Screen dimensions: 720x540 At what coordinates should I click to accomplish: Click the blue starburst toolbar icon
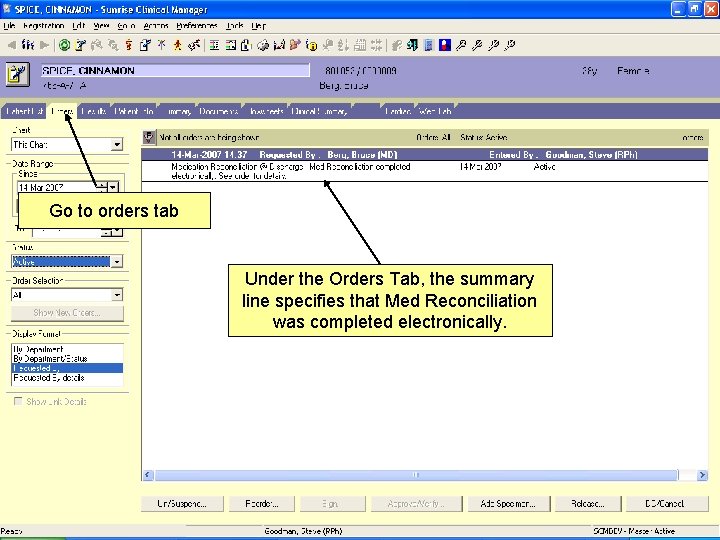(x=162, y=45)
